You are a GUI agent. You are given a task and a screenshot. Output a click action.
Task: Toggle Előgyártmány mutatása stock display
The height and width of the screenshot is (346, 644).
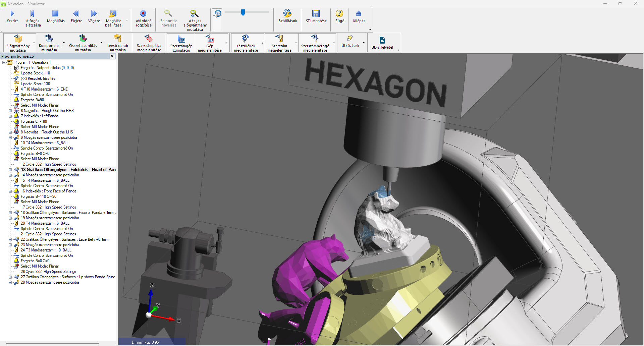pyautogui.click(x=18, y=43)
